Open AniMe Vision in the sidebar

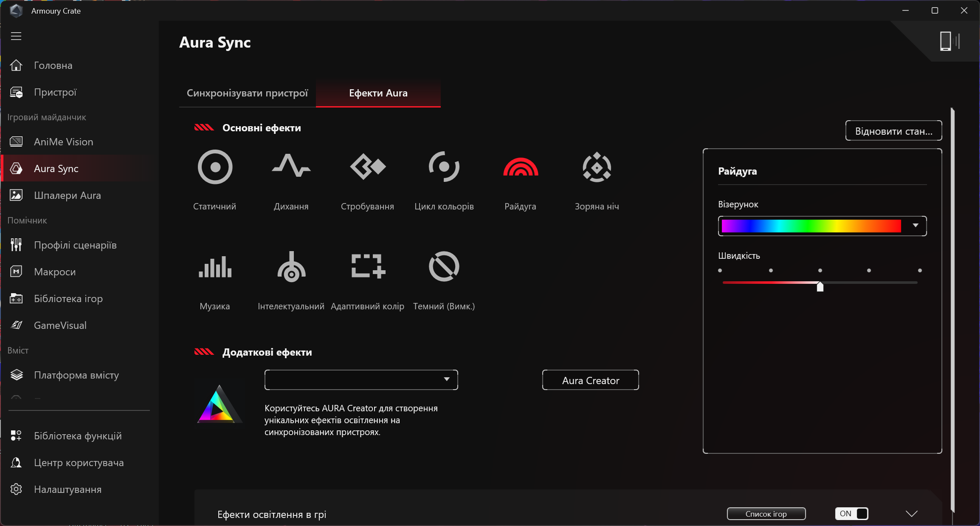click(x=63, y=142)
